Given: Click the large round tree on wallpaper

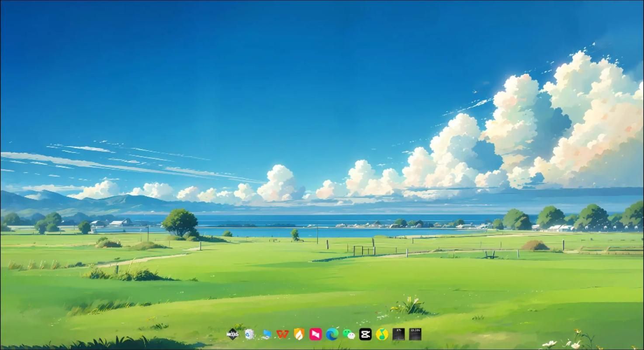Looking at the screenshot, I should click(180, 222).
